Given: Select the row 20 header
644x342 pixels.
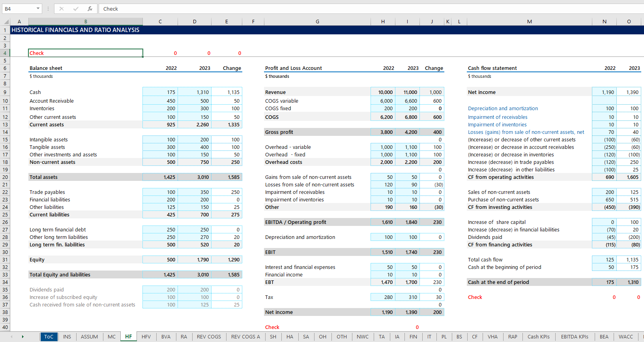Looking at the screenshot, I should [x=5, y=177].
